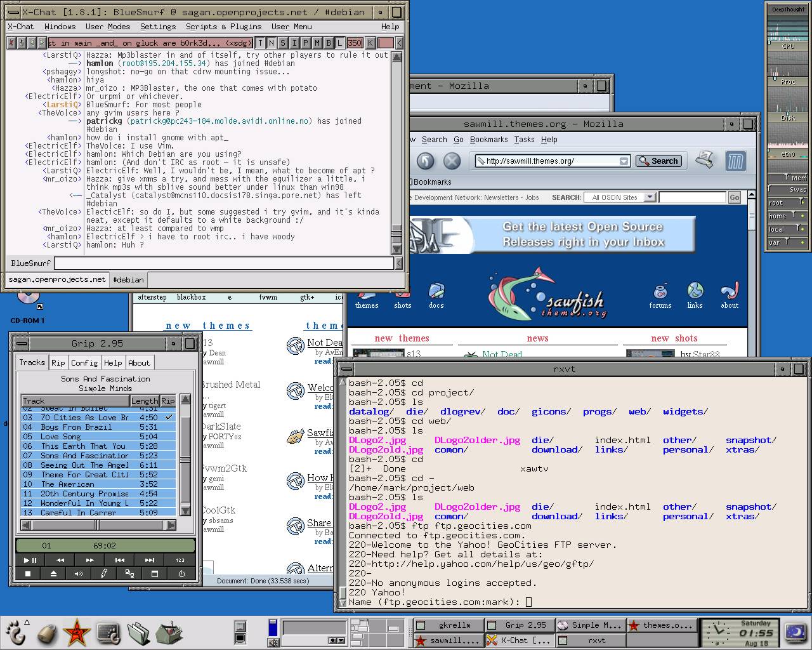Screen dimensions: 812x650
Task: Open the toolbox icon in GNOME panel
Action: click(169, 633)
